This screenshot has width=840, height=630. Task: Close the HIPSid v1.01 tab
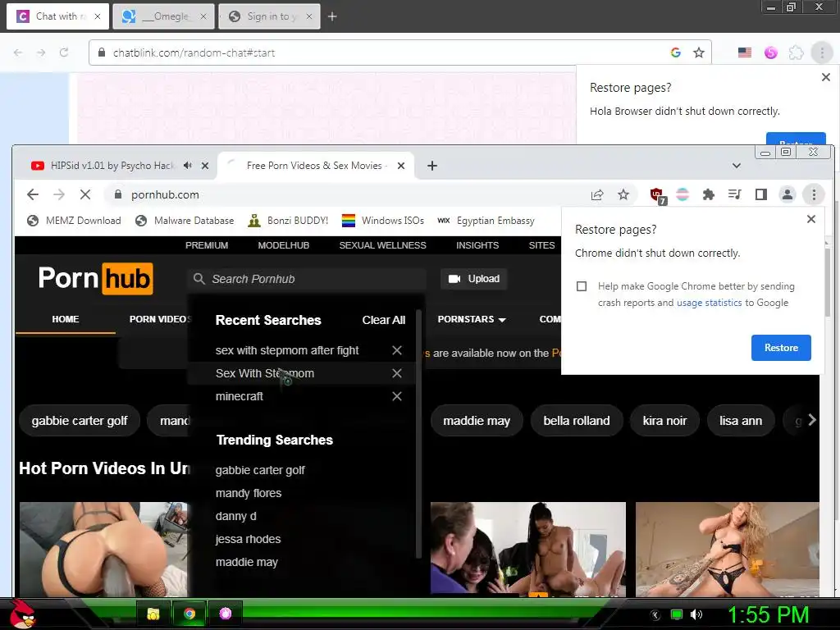[x=204, y=166]
